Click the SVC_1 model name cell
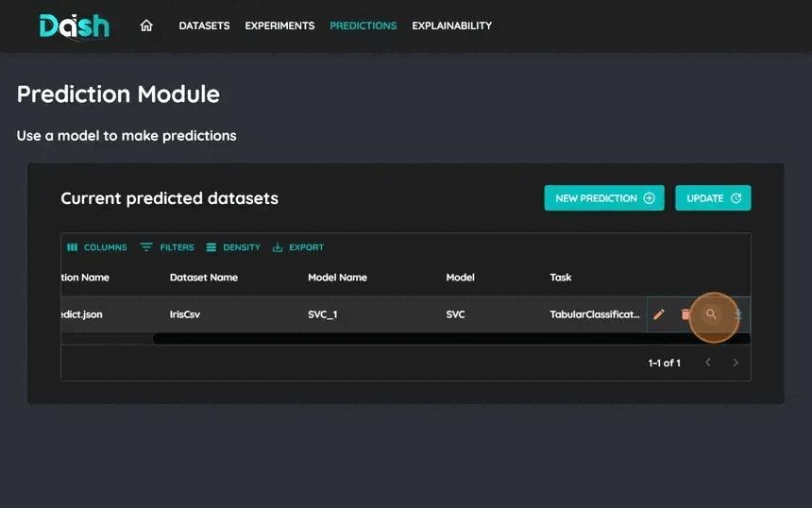Screen dimensions: 812x508 (x=322, y=314)
